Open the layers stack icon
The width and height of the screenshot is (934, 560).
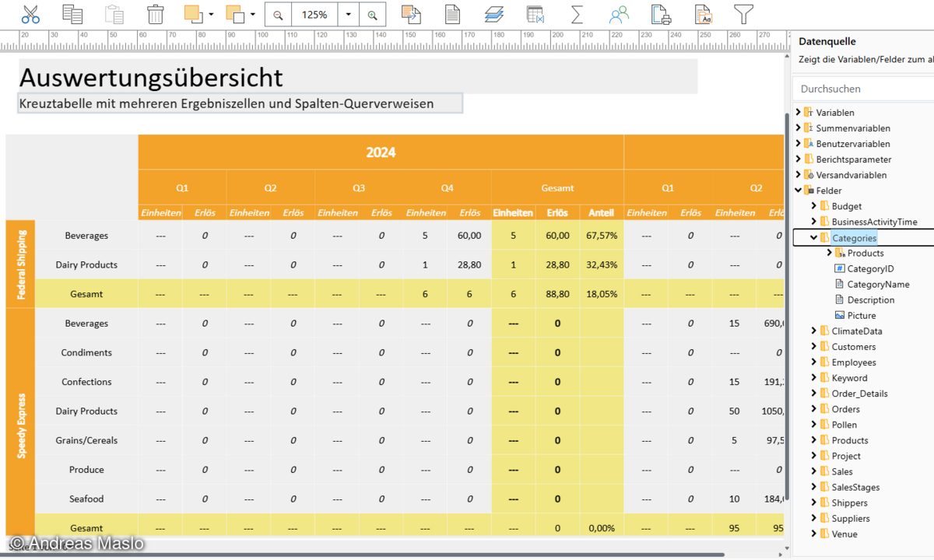(493, 14)
